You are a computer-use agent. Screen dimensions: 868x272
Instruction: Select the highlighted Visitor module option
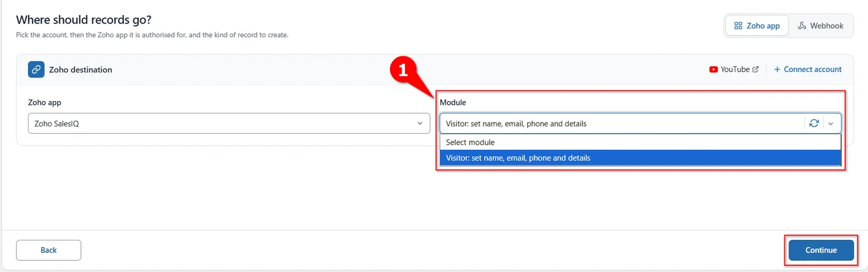[x=640, y=158]
